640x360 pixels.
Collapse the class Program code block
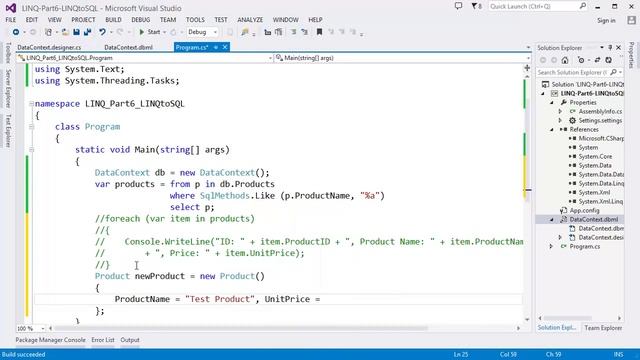click(31, 127)
